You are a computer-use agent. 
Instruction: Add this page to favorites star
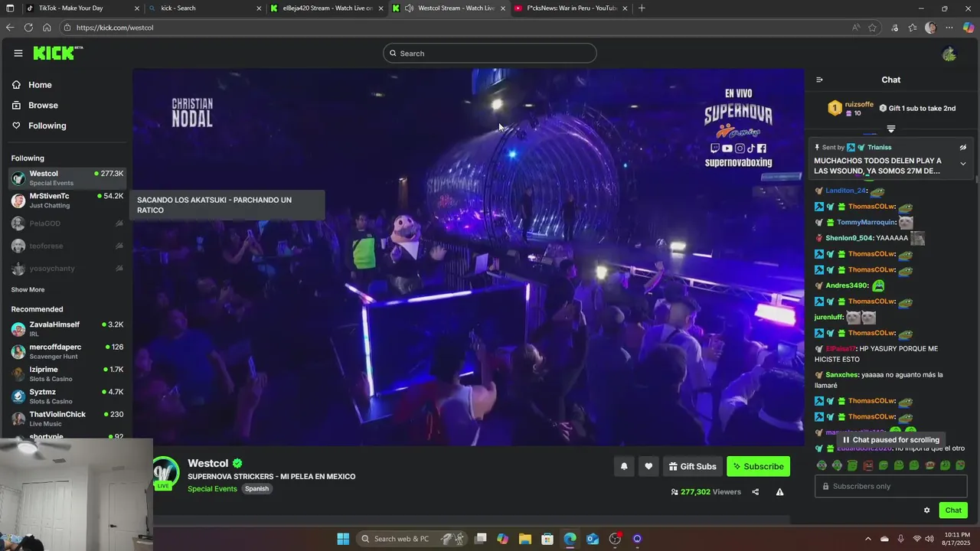pos(872,28)
